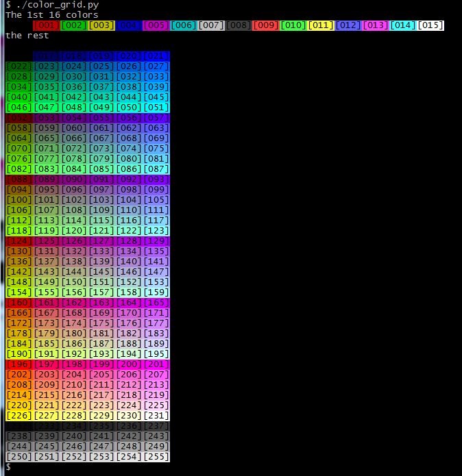The height and width of the screenshot is (476, 462).
Task: Click the [220] gold cell
Action: pyautogui.click(x=19, y=405)
